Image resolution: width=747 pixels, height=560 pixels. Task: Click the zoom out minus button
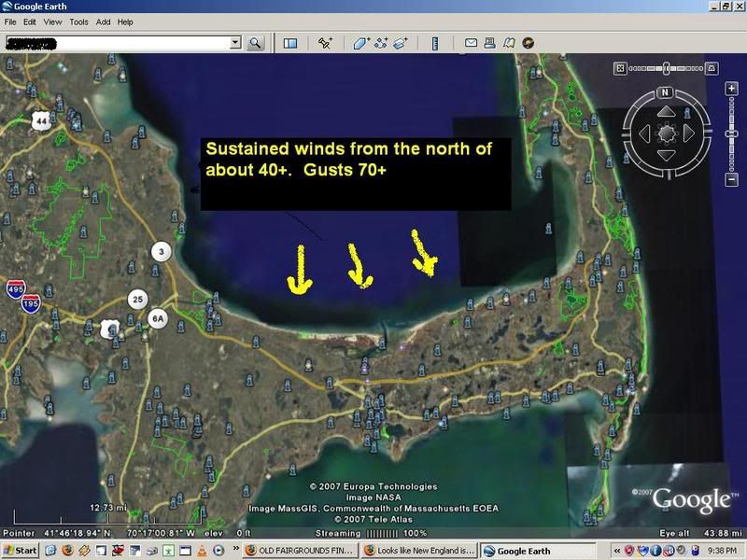pyautogui.click(x=731, y=180)
